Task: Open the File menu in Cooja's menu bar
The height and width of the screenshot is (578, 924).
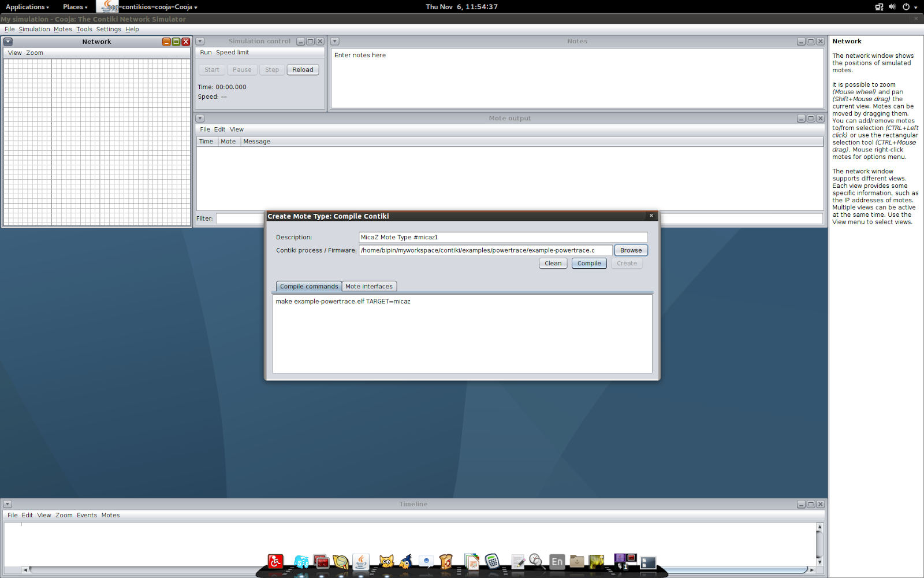Action: tap(10, 29)
